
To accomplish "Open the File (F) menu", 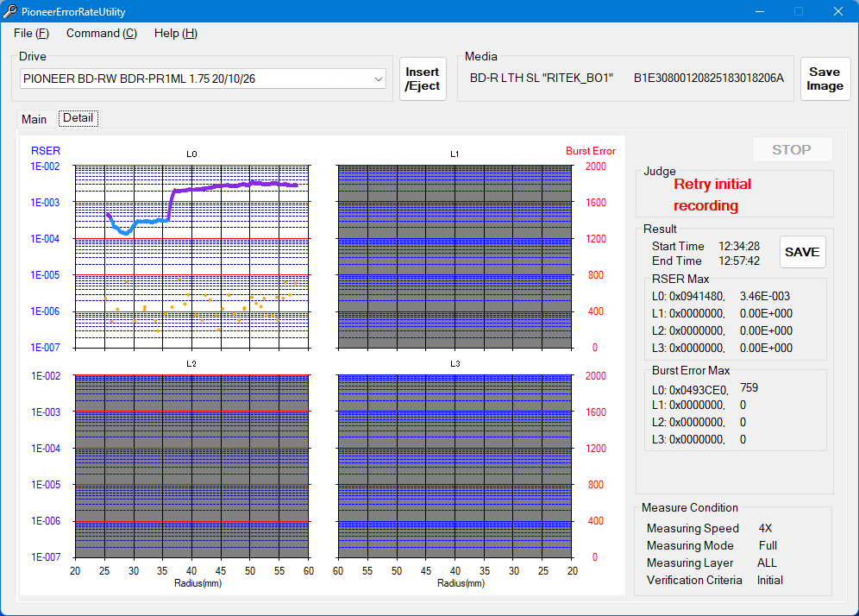I will click(x=31, y=34).
